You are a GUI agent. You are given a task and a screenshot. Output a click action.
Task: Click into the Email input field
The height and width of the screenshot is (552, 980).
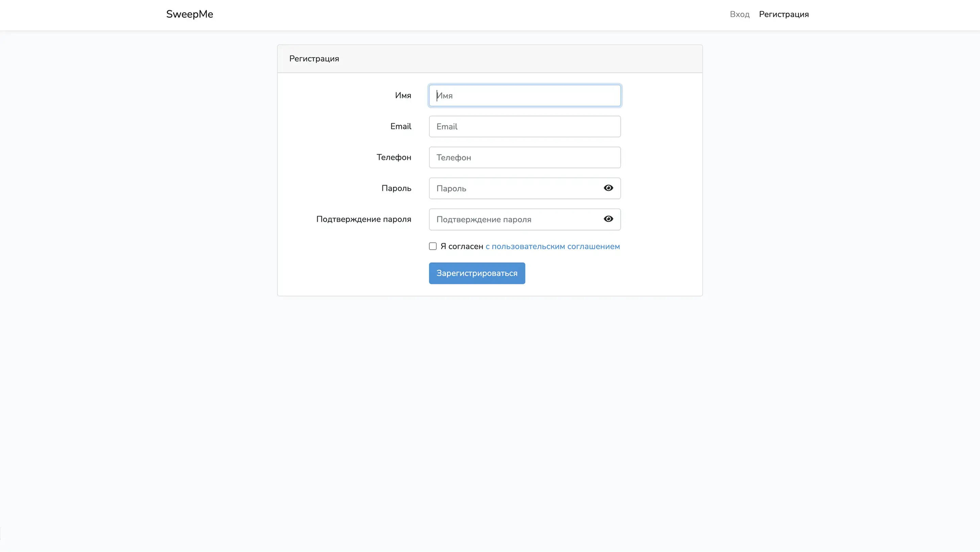click(524, 126)
